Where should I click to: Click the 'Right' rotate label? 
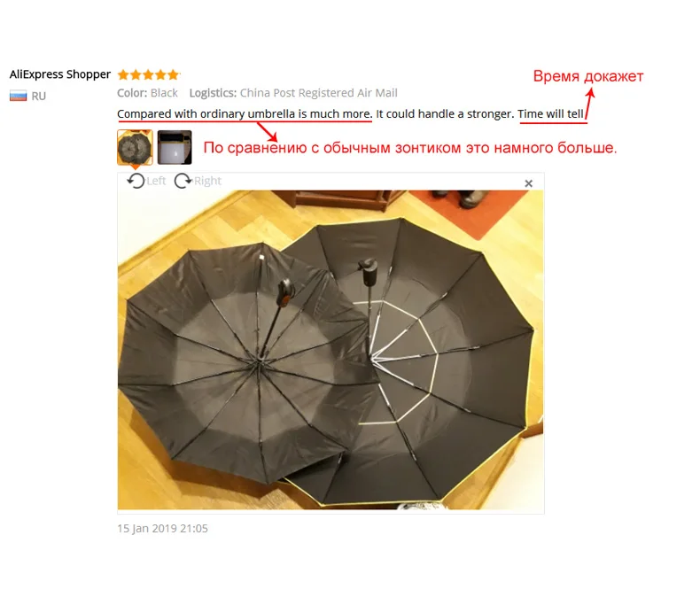[207, 181]
